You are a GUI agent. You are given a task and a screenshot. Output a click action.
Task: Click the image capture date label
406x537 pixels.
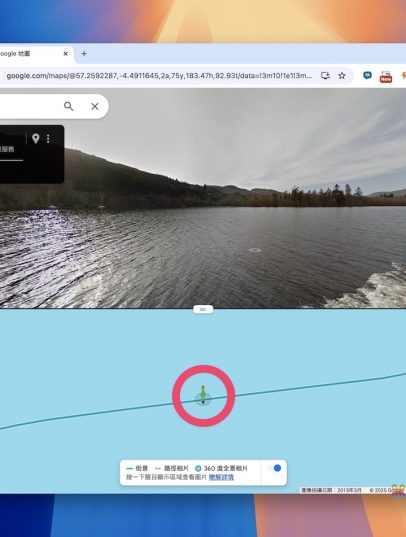(x=331, y=490)
